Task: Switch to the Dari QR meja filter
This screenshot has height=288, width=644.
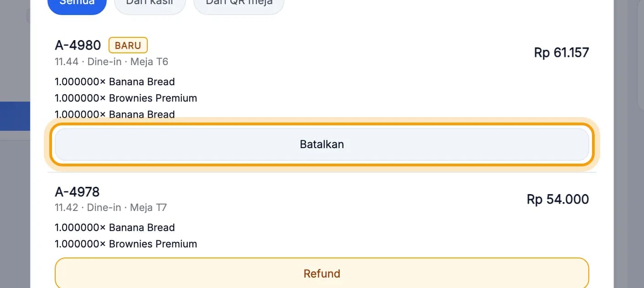Action: [239, 5]
